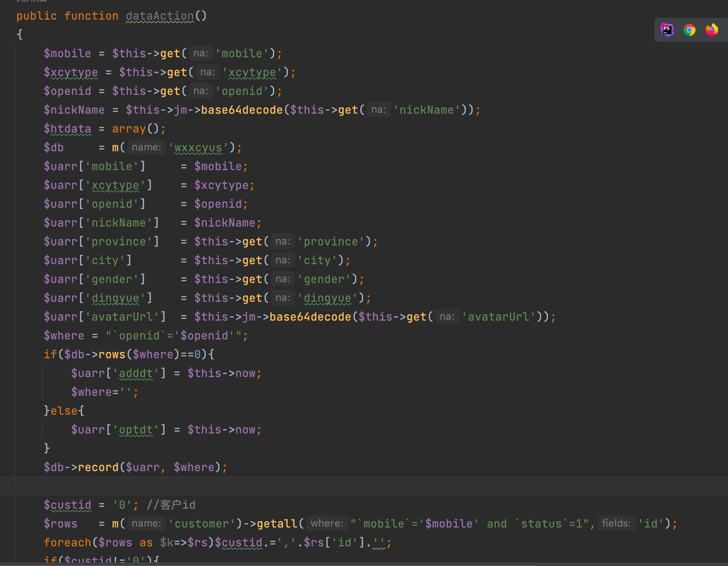Click the $uarr['province'] key
This screenshot has height=566, width=728.
101,242
